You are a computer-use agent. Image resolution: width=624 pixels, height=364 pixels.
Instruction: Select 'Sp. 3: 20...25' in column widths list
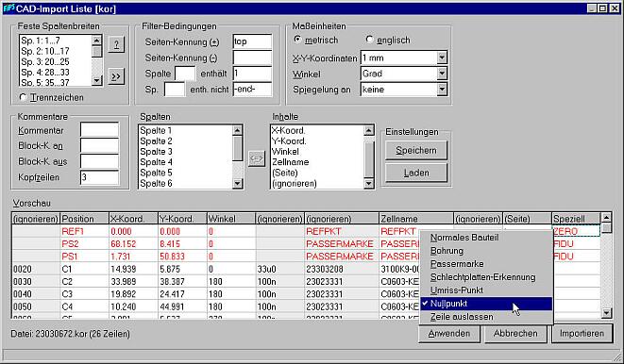point(56,61)
